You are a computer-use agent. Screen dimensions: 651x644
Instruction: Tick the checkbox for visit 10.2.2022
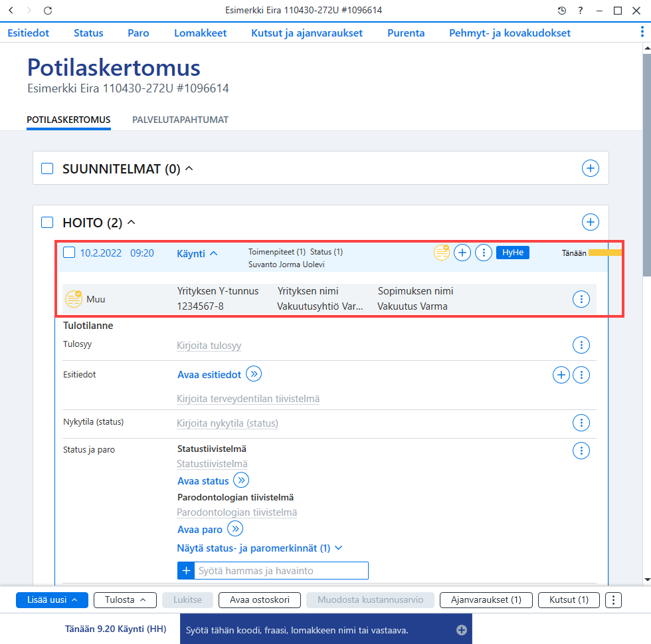pyautogui.click(x=69, y=252)
